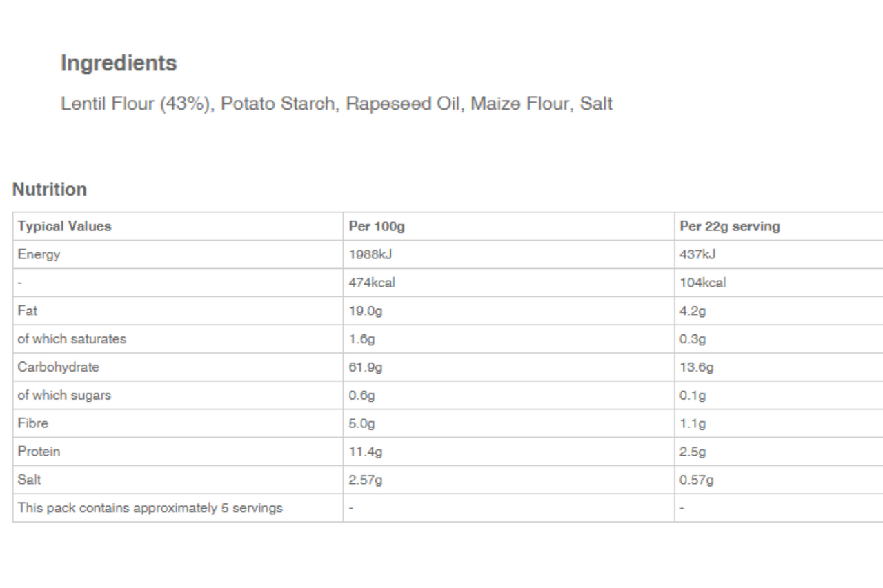Viewport: 883px width, 588px height.
Task: Click the Fat row label
Action: pyautogui.click(x=28, y=311)
